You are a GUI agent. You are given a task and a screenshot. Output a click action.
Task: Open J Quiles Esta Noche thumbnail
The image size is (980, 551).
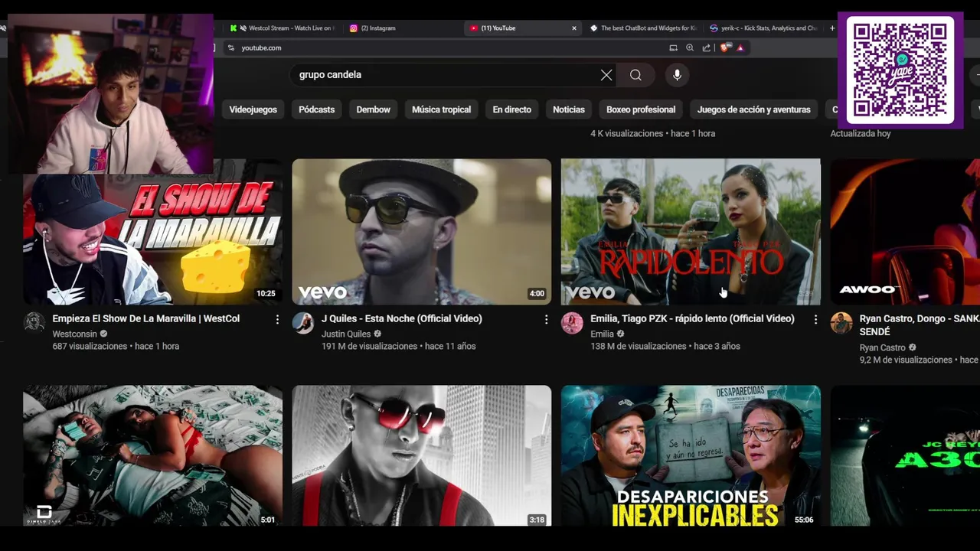[422, 232]
